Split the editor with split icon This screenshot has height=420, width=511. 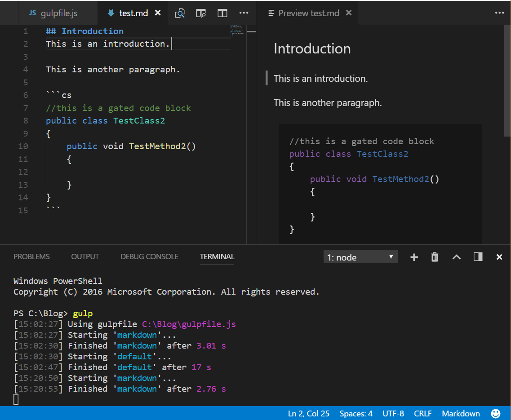click(x=222, y=13)
